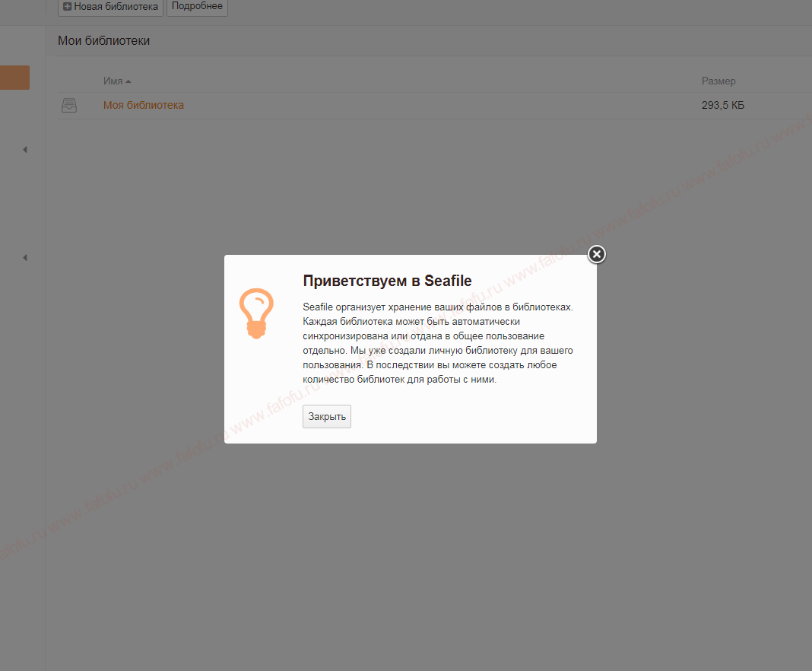Expand the lower sidebar collapse arrow
Screen dimensions: 812x671
25,257
